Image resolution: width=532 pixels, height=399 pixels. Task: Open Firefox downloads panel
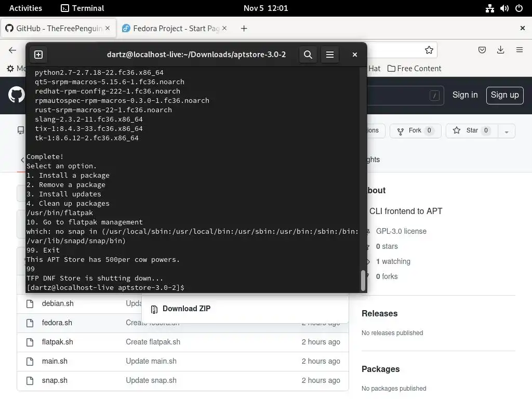[500, 50]
